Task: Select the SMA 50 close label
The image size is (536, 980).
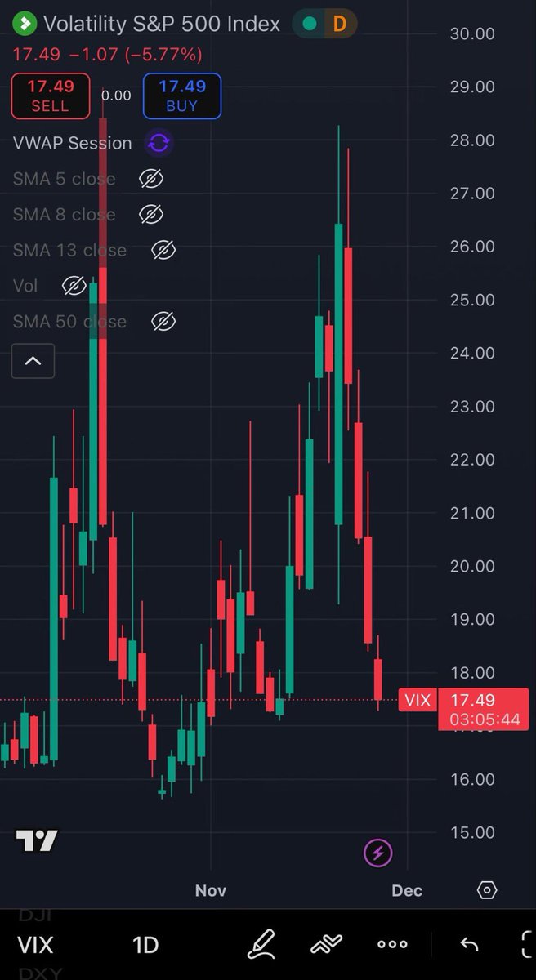Action: point(69,322)
